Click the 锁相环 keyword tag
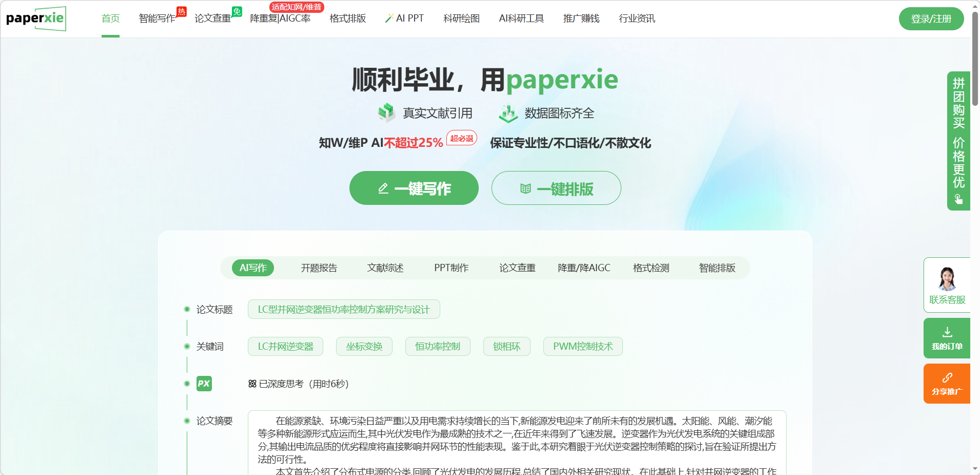The height and width of the screenshot is (475, 980). point(507,346)
